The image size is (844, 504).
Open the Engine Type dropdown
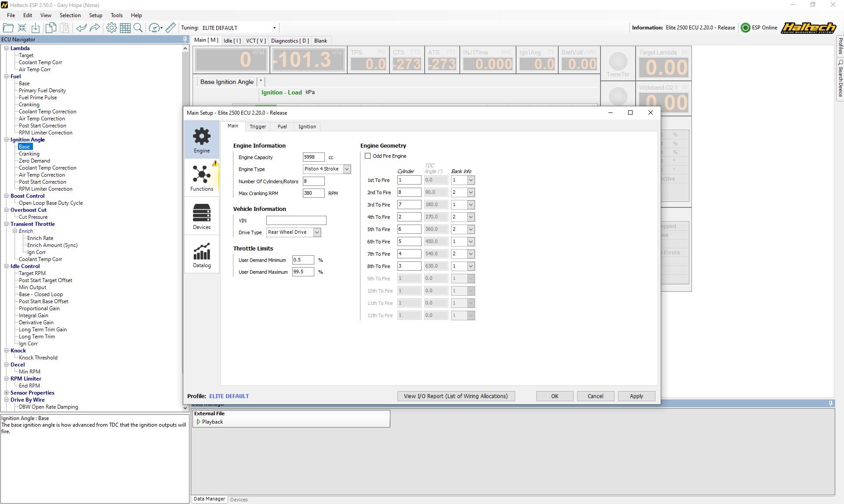[347, 169]
